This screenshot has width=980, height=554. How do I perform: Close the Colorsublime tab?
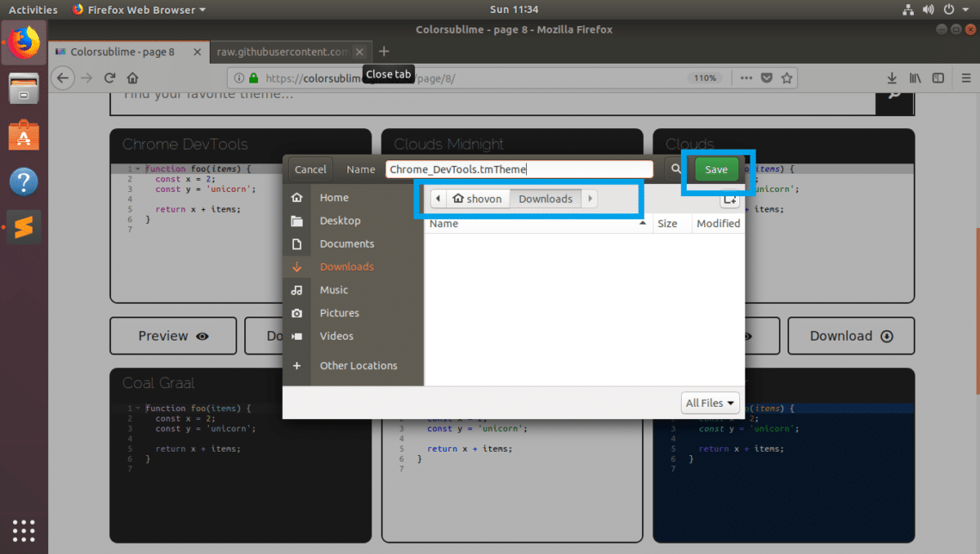coord(198,52)
